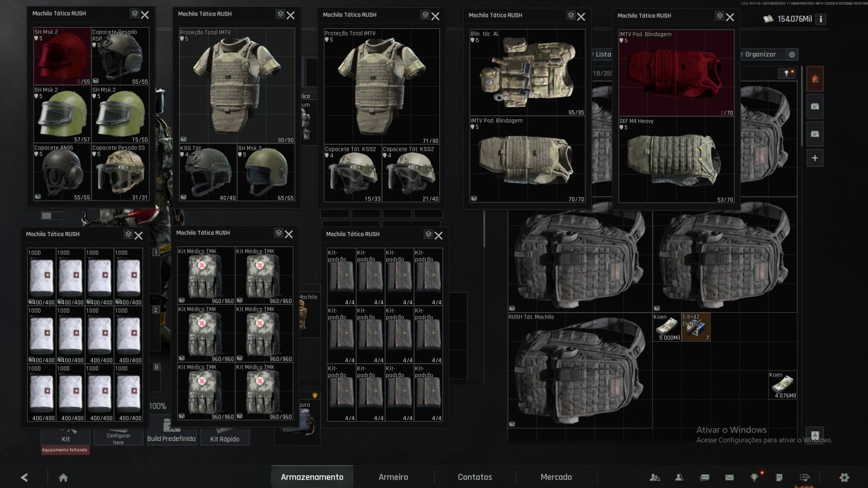Viewport: 868px width, 488px height.
Task: Select the second storage box icon in sidebar
Action: (815, 134)
